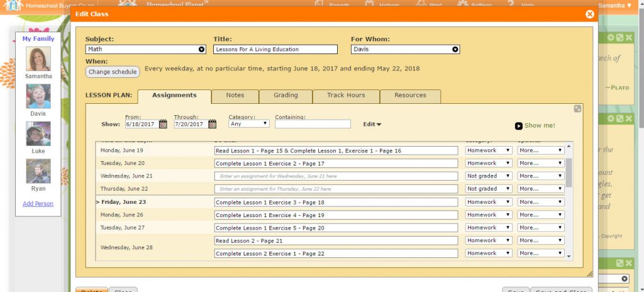Screen dimensions: 644x292
Task: Switch to the Grading tab
Action: point(286,96)
